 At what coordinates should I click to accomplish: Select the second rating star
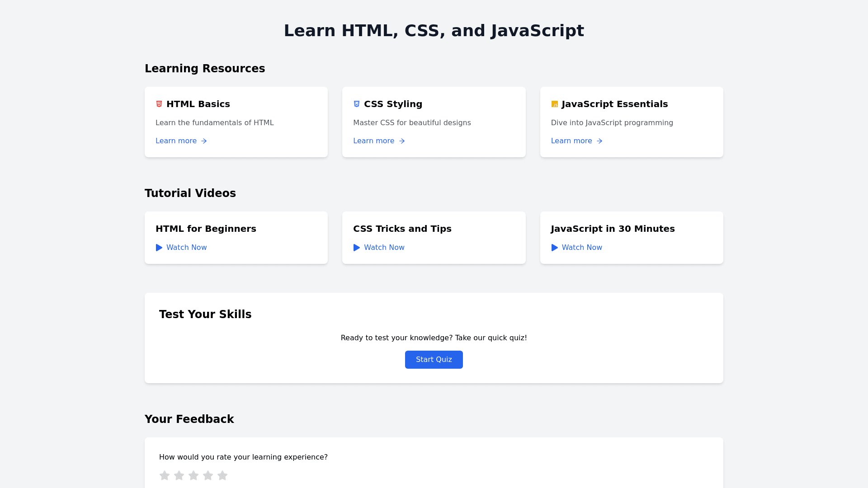[179, 475]
